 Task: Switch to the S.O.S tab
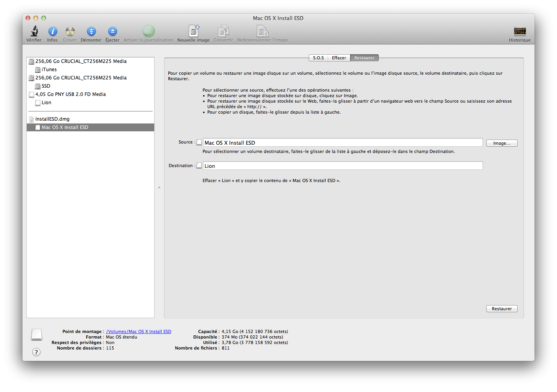point(318,58)
